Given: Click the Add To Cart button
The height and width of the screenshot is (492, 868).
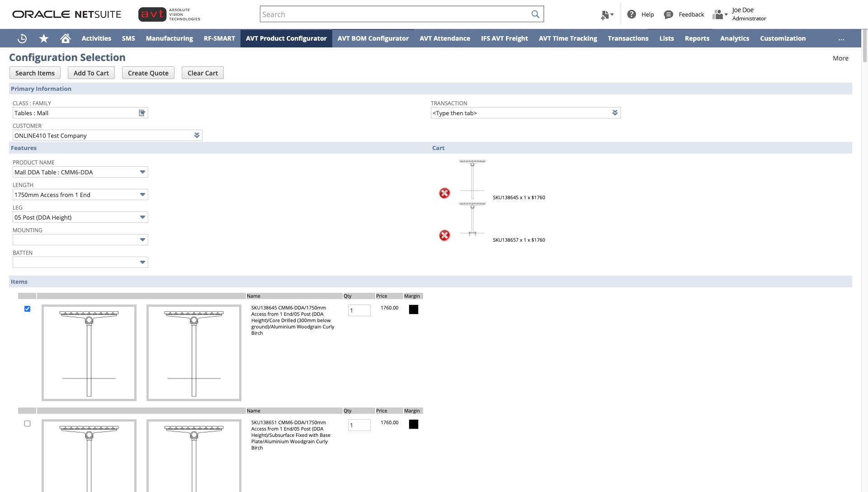Looking at the screenshot, I should (91, 73).
